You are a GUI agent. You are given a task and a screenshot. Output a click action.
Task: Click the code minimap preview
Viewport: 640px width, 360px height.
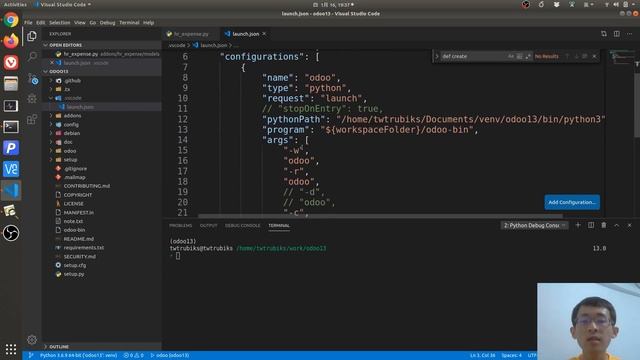click(620, 56)
